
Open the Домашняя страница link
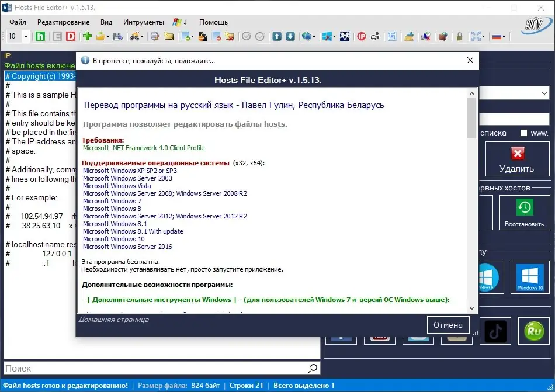[113, 320]
